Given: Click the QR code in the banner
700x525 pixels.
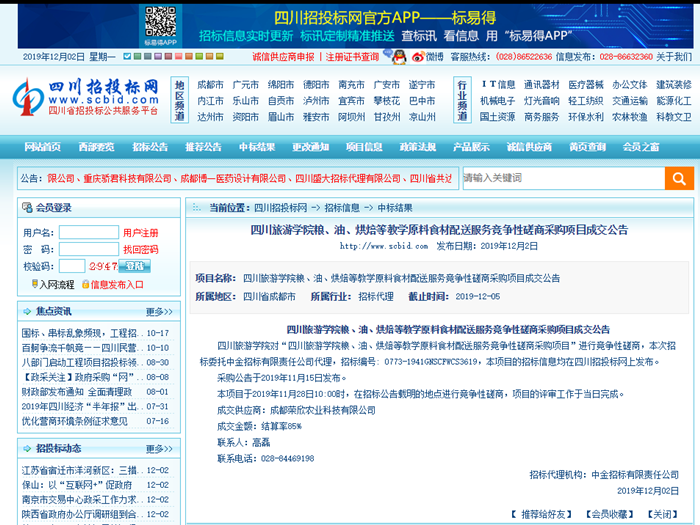Looking at the screenshot, I should pyautogui.click(x=161, y=22).
